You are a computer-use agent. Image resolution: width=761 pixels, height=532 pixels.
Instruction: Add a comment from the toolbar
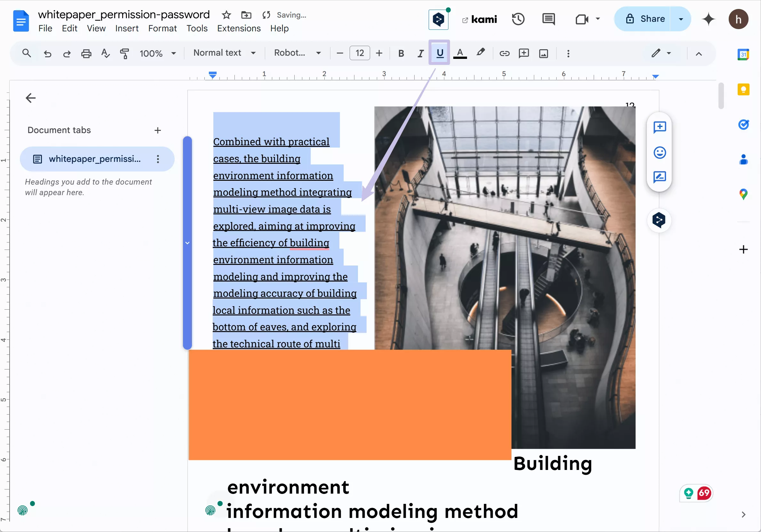point(524,53)
